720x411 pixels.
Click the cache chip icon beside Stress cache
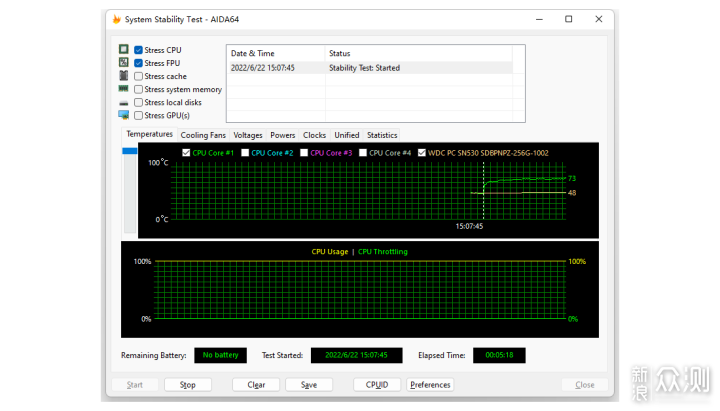tap(124, 75)
